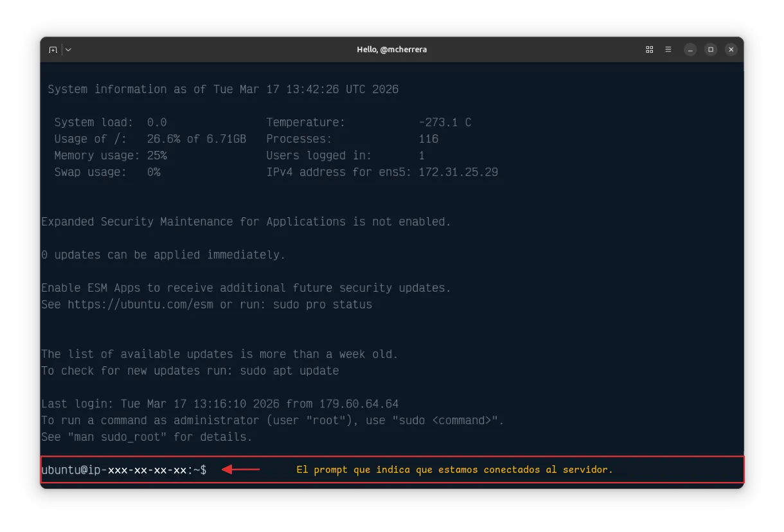Click the Processes count 116

click(428, 139)
